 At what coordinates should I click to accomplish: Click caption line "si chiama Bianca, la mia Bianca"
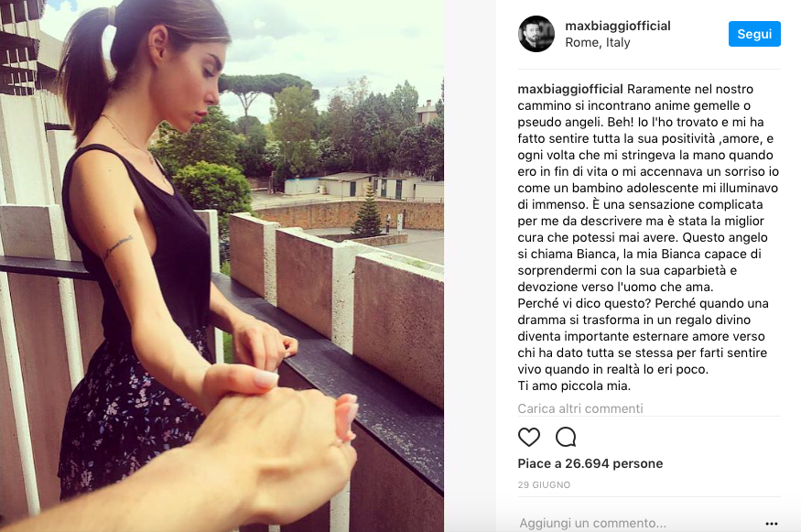(640, 254)
